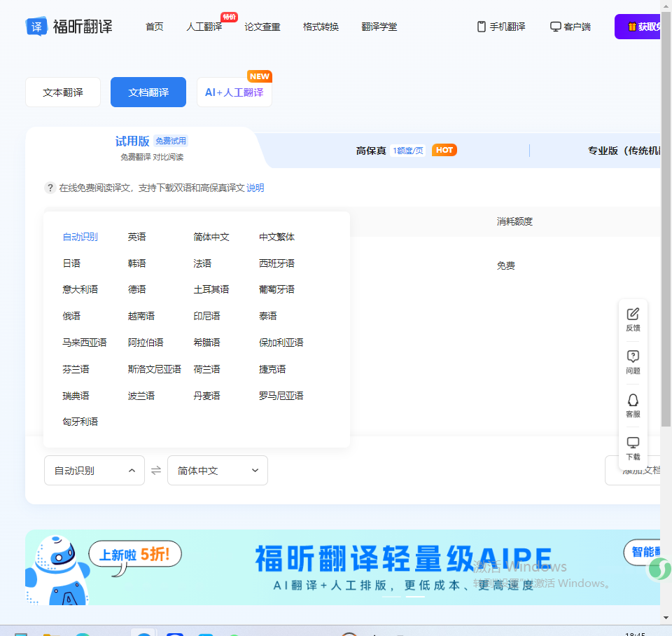Choose 中文繁体 in language list
The image size is (672, 636).
(x=277, y=237)
